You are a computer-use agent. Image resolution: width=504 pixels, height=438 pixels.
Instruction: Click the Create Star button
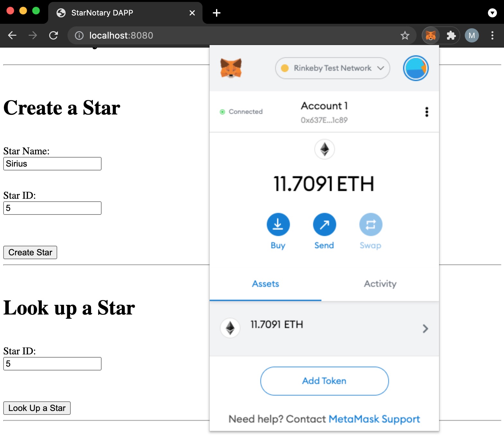click(30, 252)
